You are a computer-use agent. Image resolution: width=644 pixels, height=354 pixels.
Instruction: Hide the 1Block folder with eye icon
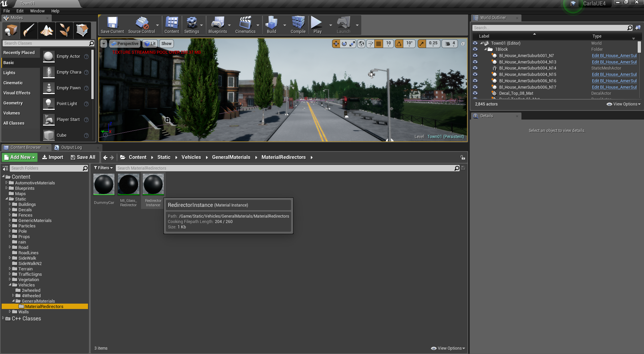click(x=475, y=49)
